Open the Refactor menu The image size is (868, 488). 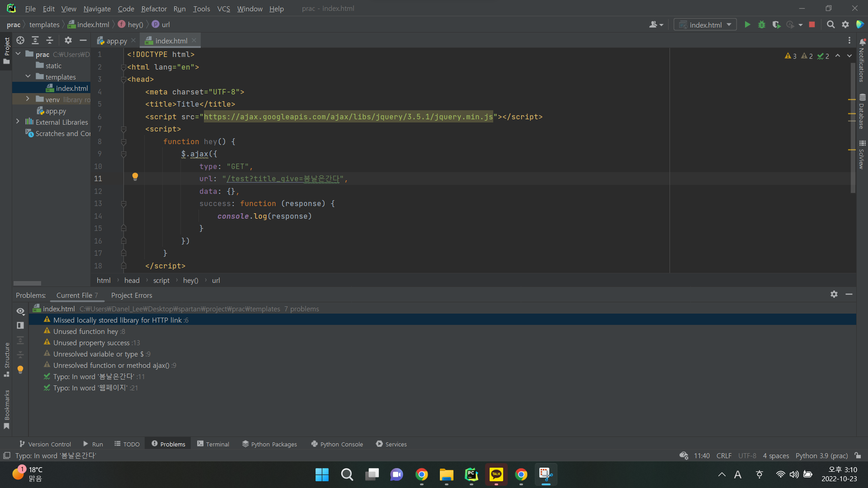click(x=154, y=9)
